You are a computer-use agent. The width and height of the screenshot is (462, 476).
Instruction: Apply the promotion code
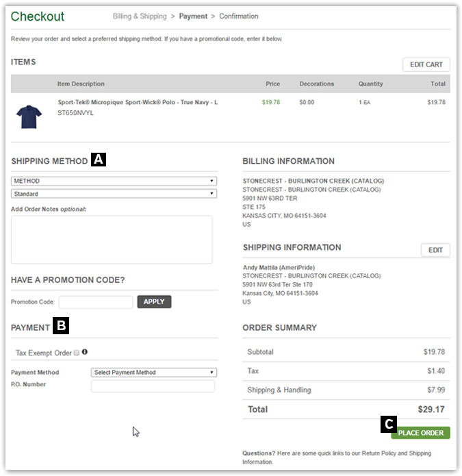pos(154,301)
